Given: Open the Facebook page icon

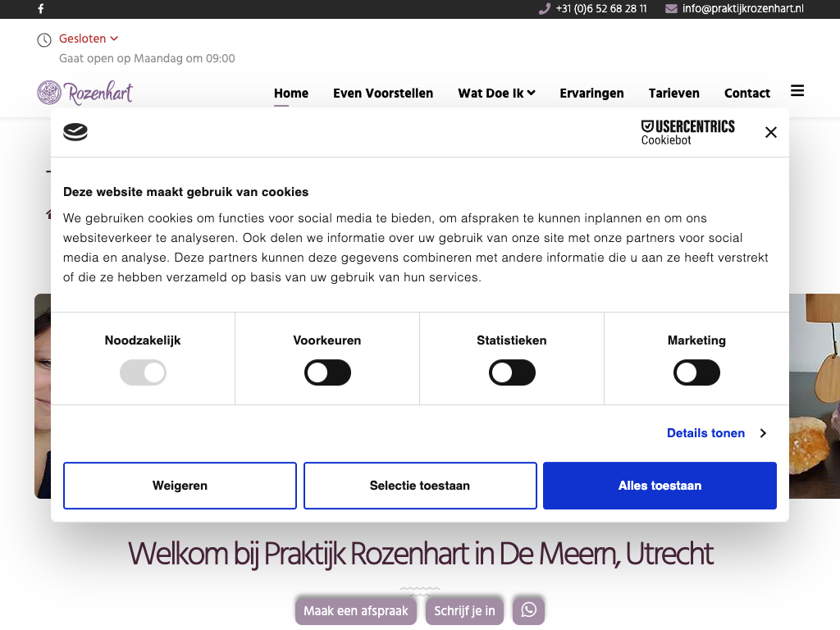Looking at the screenshot, I should (41, 8).
